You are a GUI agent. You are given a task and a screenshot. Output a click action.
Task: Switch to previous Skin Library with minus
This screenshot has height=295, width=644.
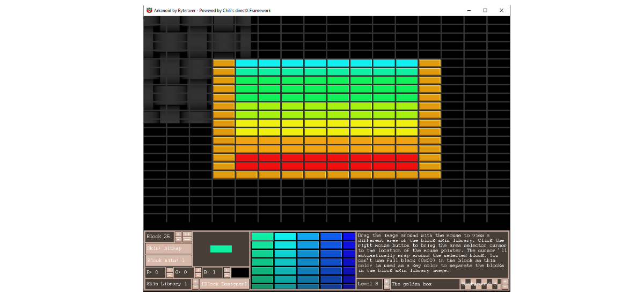point(195,287)
